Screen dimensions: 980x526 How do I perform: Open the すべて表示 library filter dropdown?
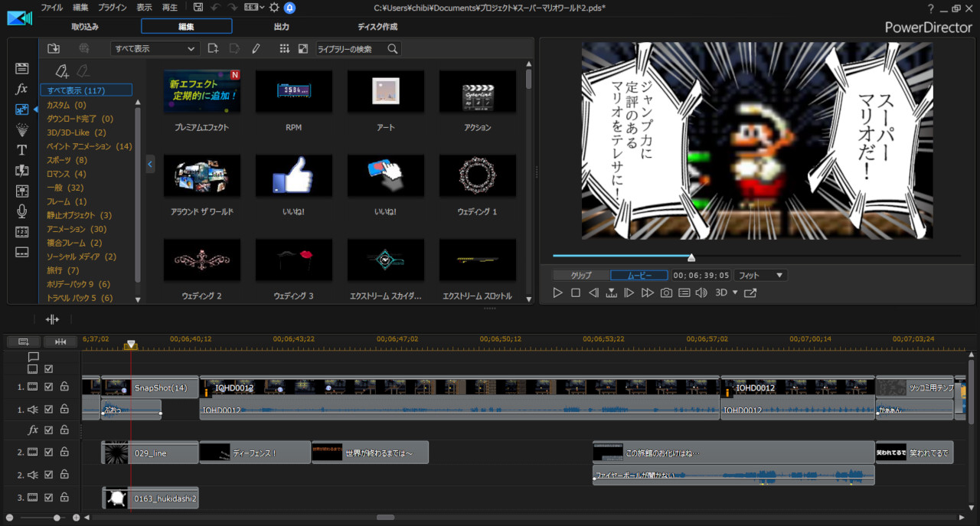[x=155, y=48]
